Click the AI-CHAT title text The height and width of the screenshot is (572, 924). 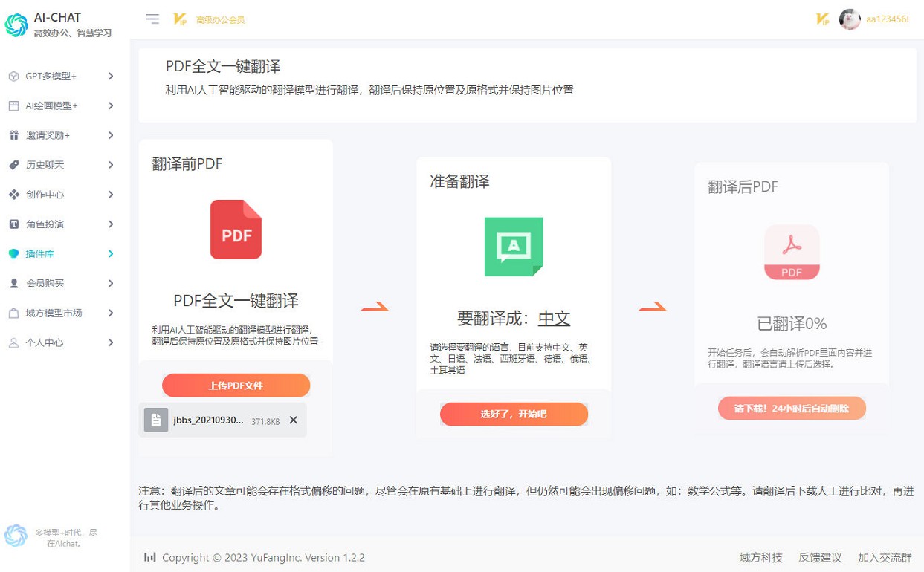pos(57,17)
